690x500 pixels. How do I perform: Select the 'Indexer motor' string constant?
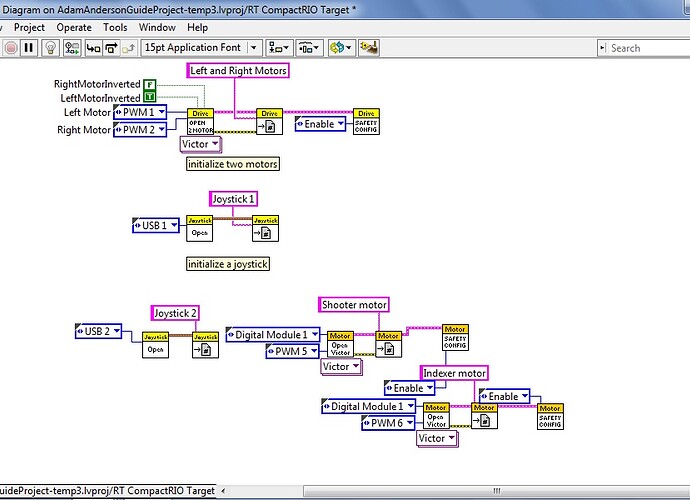[454, 373]
